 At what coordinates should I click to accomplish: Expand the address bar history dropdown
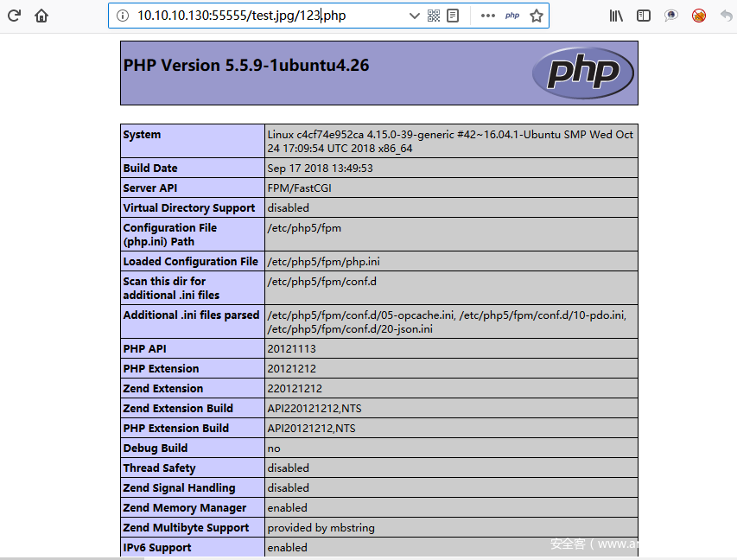pos(414,16)
